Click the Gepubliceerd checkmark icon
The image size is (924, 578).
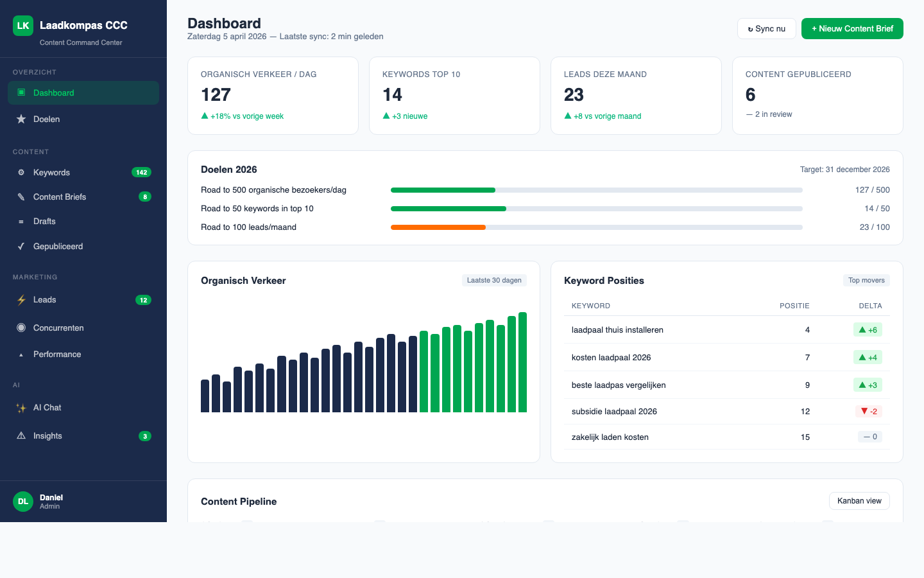click(x=21, y=246)
